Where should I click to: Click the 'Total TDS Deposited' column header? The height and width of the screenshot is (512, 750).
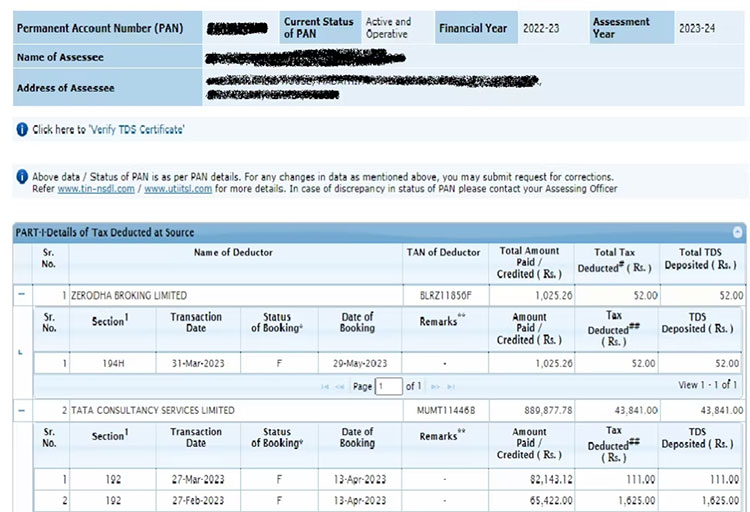click(700, 258)
